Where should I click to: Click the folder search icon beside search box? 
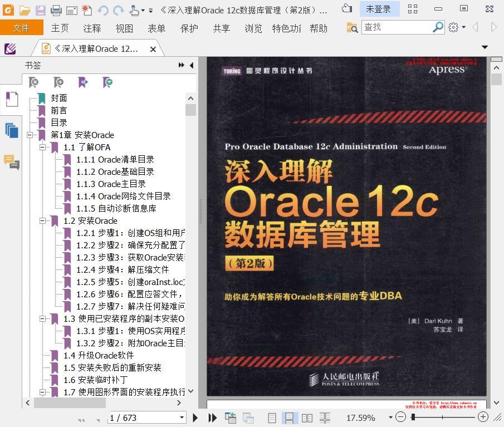[352, 28]
